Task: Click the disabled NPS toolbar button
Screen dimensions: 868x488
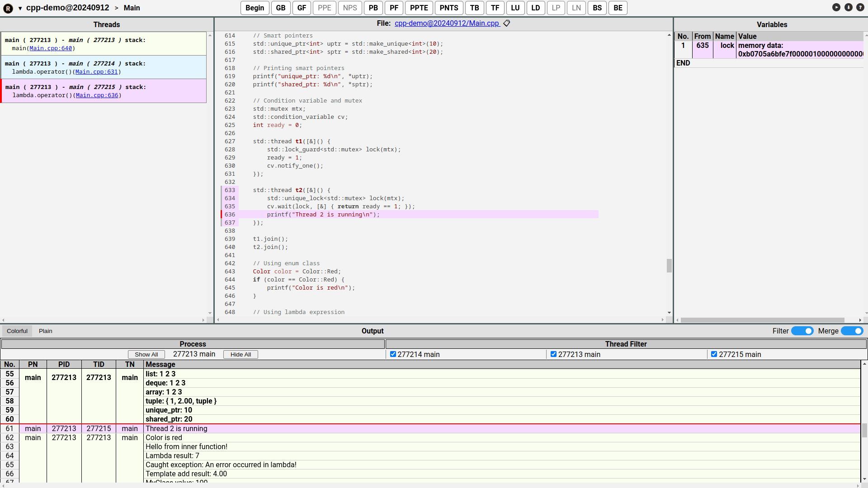Action: point(350,8)
